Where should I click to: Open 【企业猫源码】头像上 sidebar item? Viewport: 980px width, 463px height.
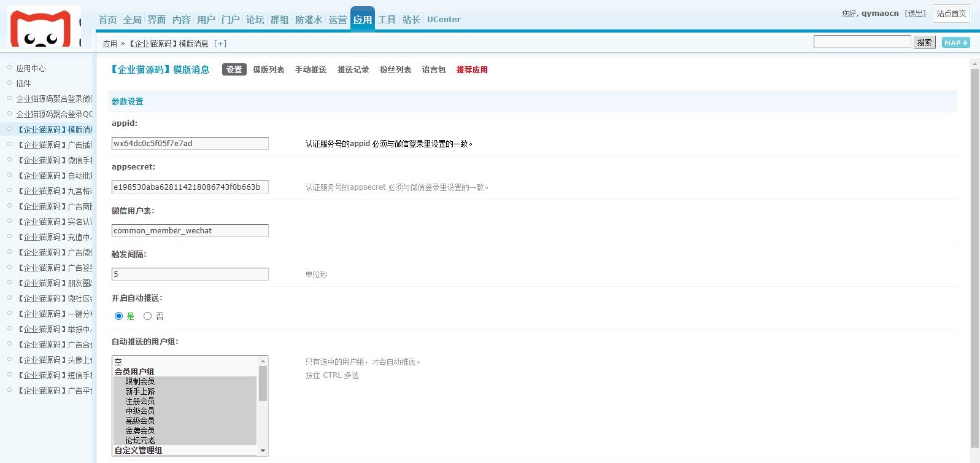coord(54,360)
